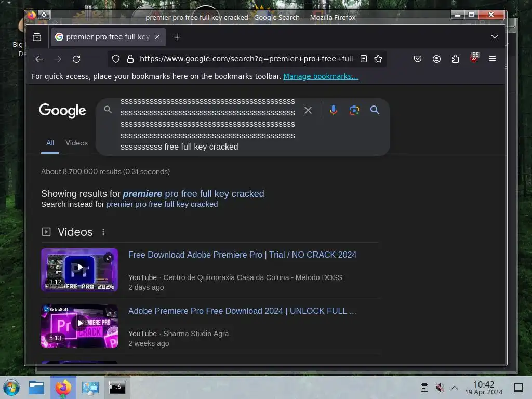Open Adobe Premiere Pro Free Download 2024 link
This screenshot has height=399, width=532.
[x=242, y=311]
